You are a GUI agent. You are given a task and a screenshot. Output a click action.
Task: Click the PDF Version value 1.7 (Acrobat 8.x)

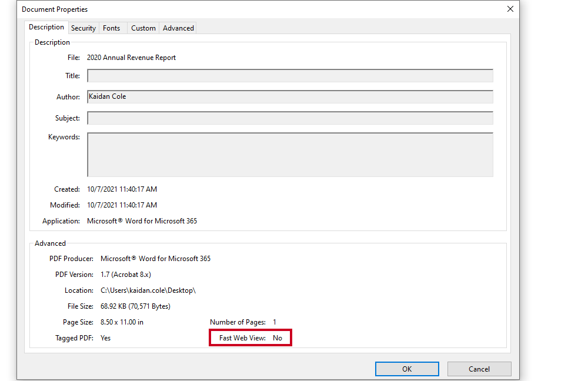[x=126, y=275]
